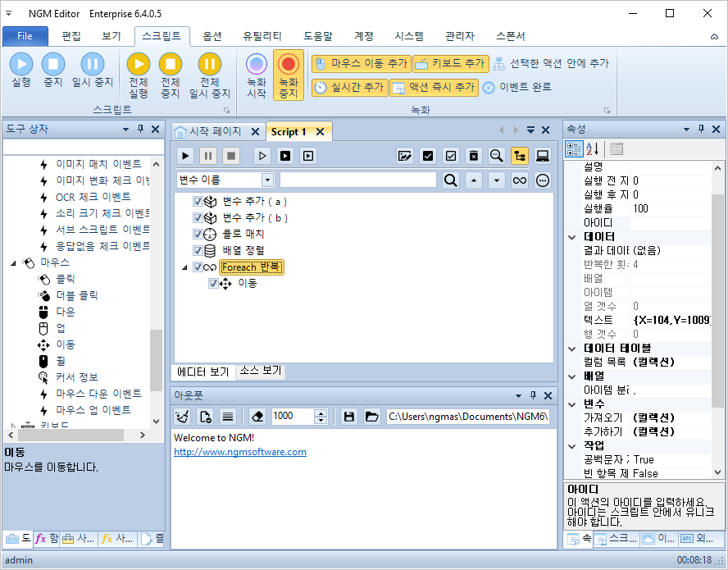Click the search magnifier button

(450, 180)
